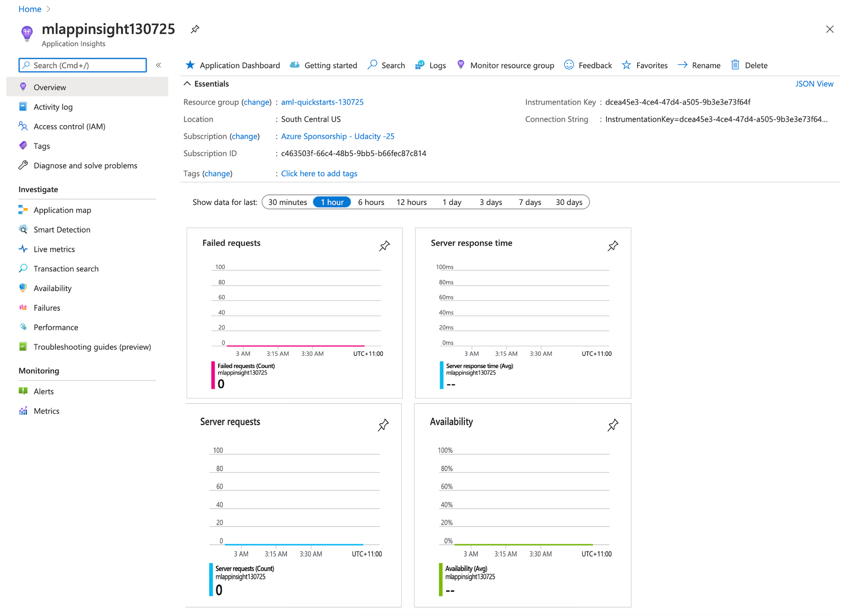This screenshot has width=850, height=616.
Task: Click pink Failed requests legend swatch
Action: click(x=213, y=375)
